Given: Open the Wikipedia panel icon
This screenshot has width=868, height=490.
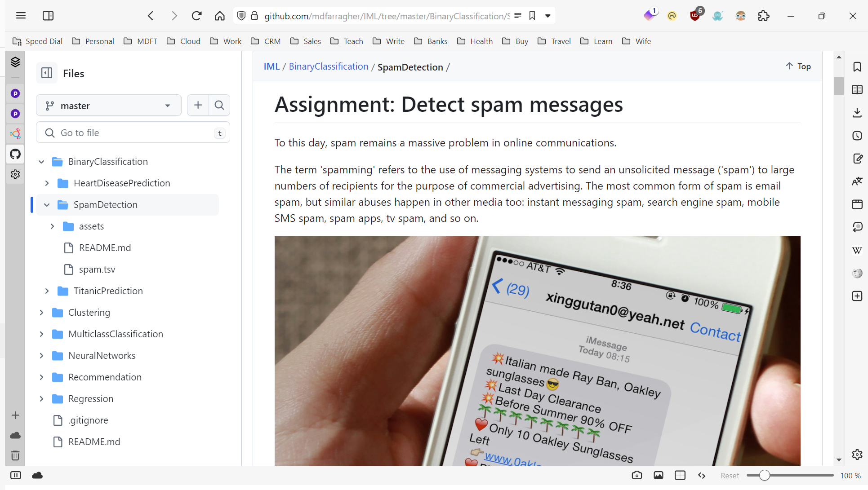Looking at the screenshot, I should coord(857,250).
